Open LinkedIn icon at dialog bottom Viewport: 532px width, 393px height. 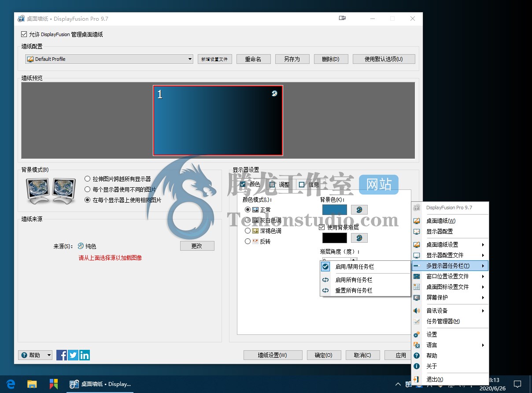tap(85, 355)
